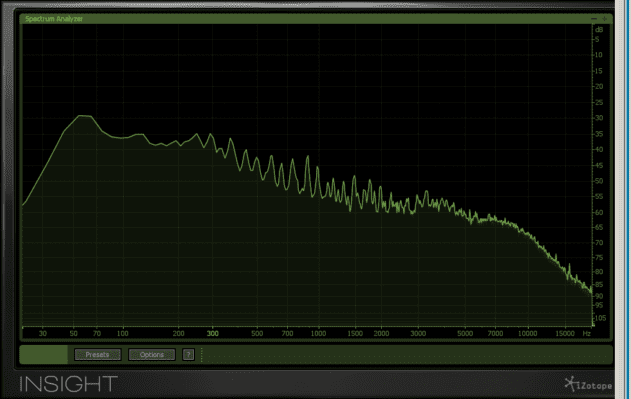Image resolution: width=631 pixels, height=399 pixels.
Task: Expand Spectrum Analyzer panel with plus icon
Action: click(604, 19)
